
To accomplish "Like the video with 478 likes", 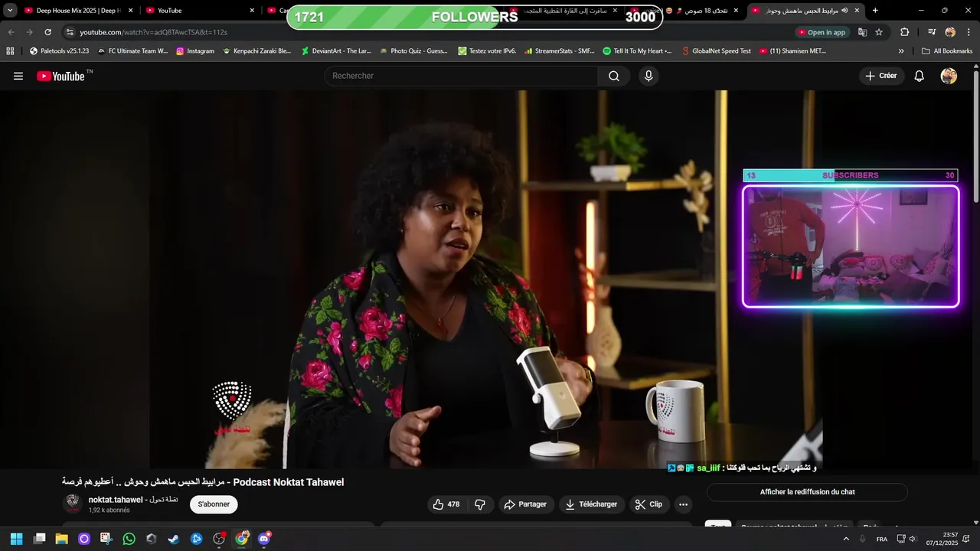I will 446,504.
